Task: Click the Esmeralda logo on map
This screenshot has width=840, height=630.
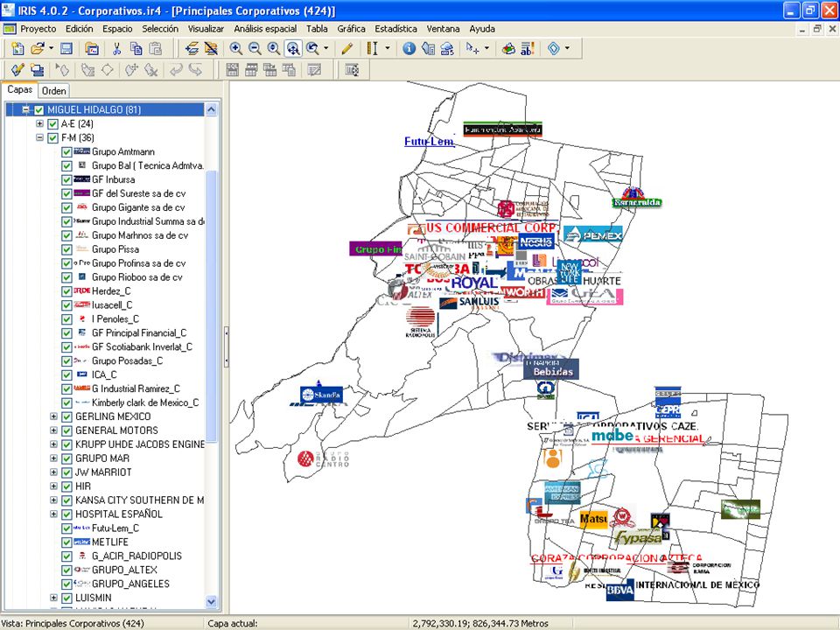Action: tap(636, 199)
